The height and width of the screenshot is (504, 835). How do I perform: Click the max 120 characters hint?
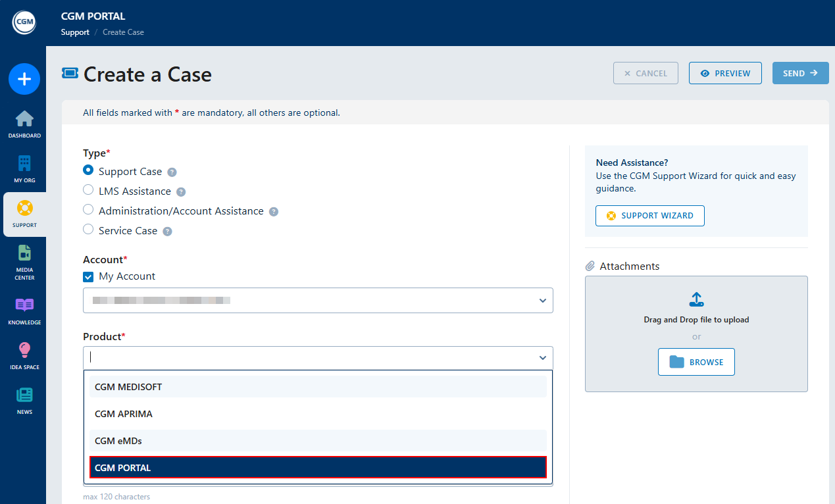tap(116, 497)
